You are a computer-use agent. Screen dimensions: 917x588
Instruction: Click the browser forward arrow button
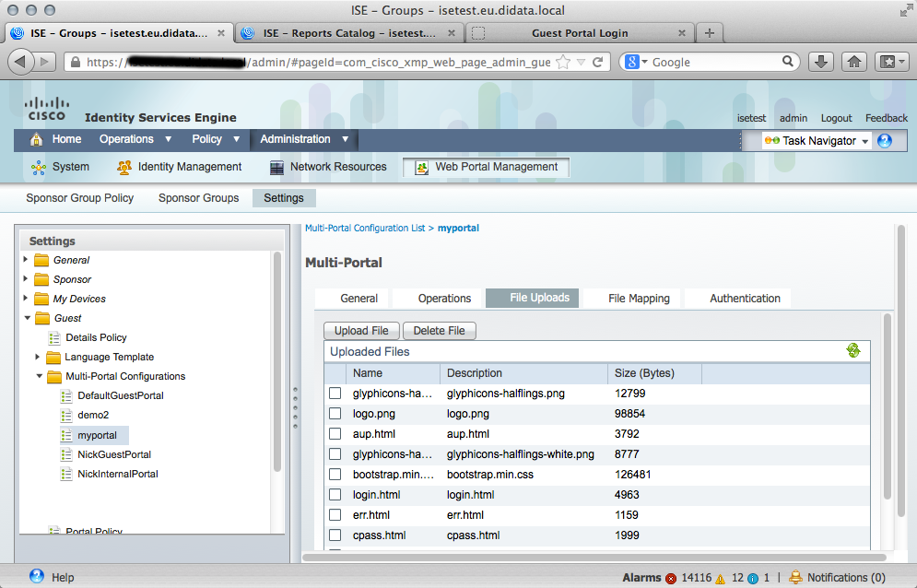pos(44,62)
